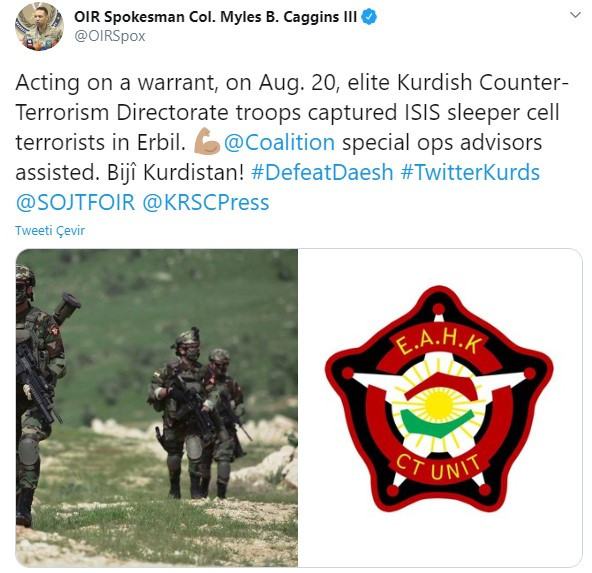Viewport: 592px width, 573px height.
Task: Open the #DefeatDaesh hashtag
Action: [x=322, y=173]
